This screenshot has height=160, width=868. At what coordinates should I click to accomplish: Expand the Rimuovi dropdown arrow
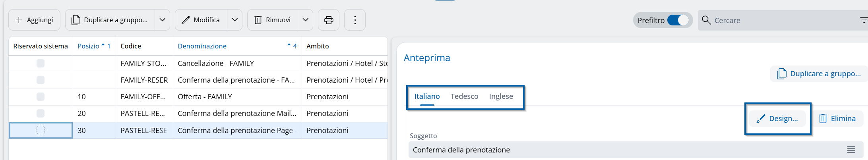coord(305,20)
